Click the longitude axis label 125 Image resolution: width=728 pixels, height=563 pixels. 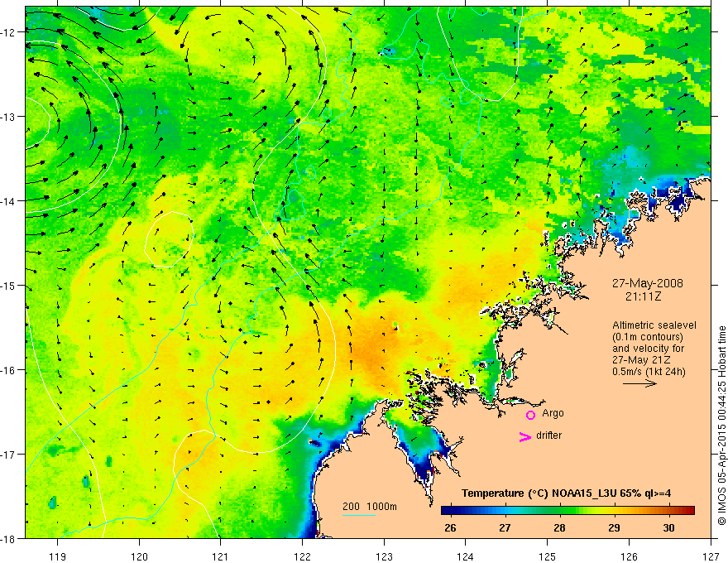548,556
